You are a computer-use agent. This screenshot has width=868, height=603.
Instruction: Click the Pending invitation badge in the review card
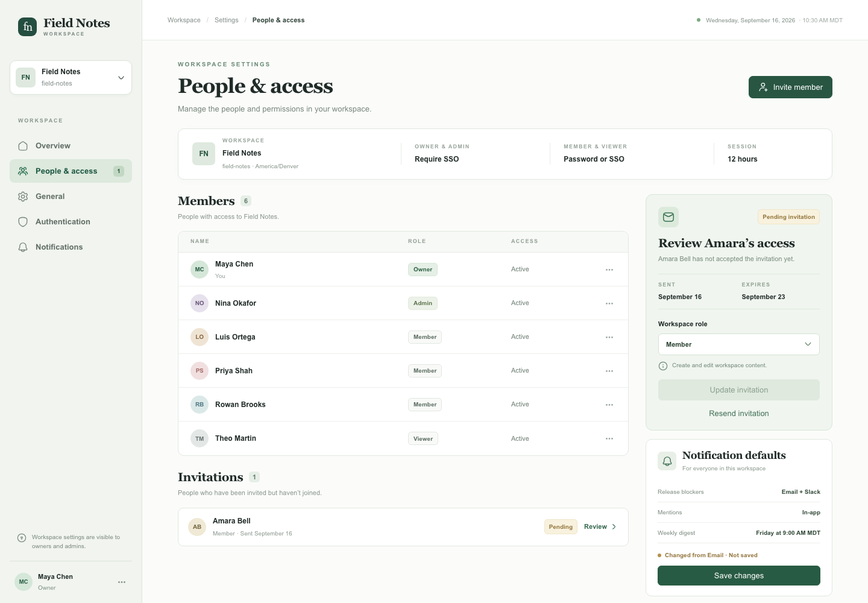pos(788,217)
